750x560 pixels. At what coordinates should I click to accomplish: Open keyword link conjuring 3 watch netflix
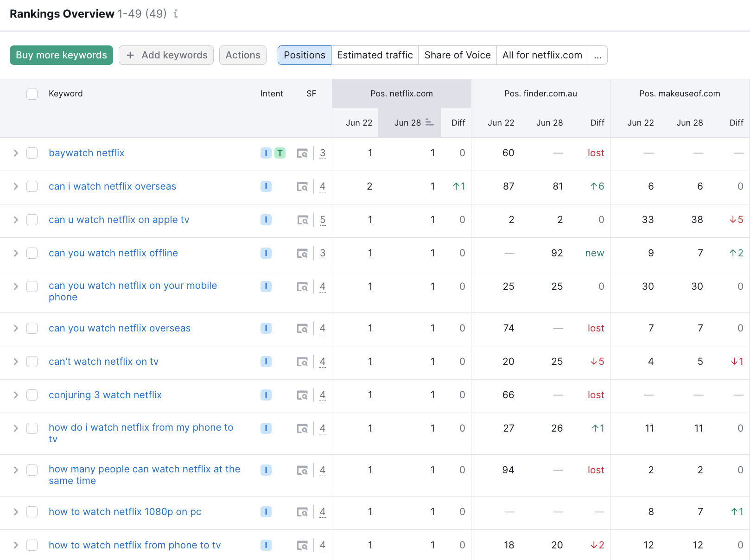(105, 395)
